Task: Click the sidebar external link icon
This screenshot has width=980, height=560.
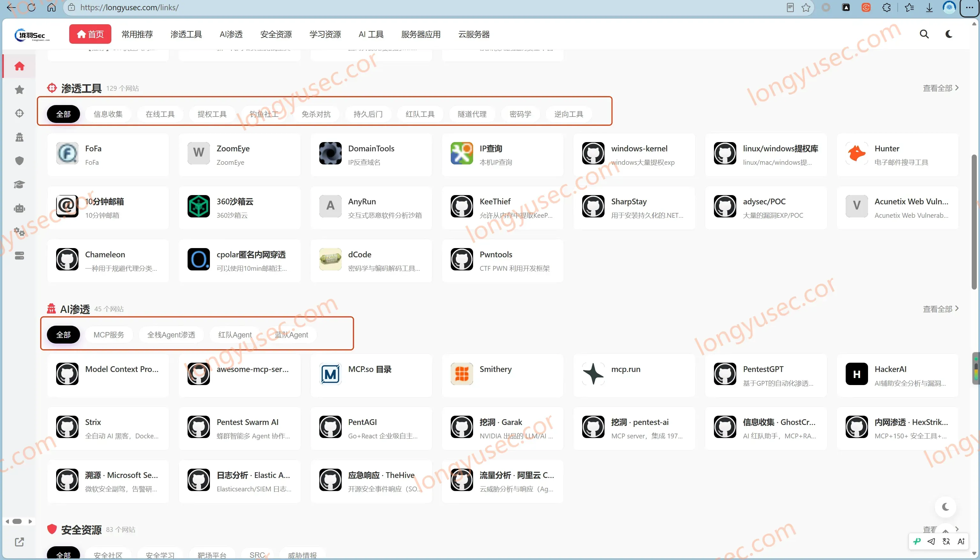Action: 19,542
